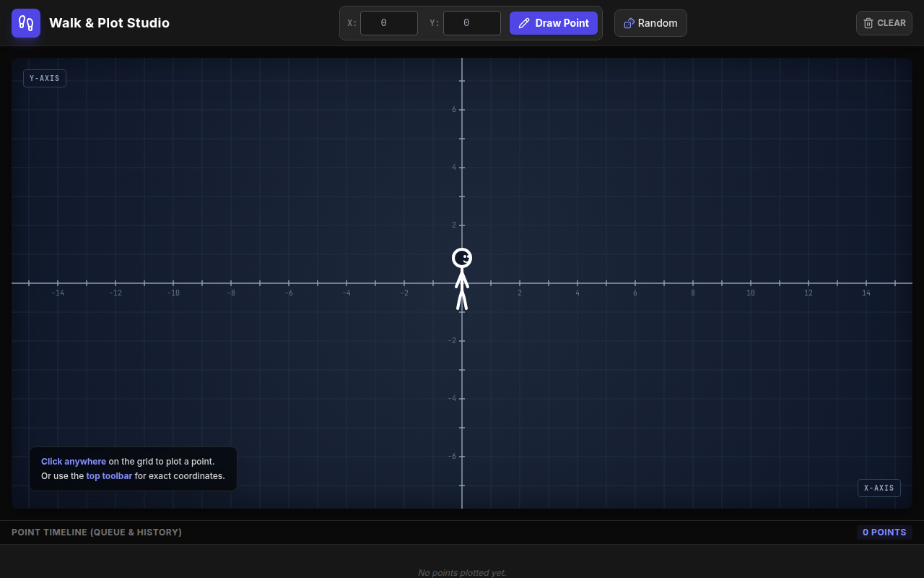Click the trash can icon on Clear
924x578 pixels.
(868, 23)
